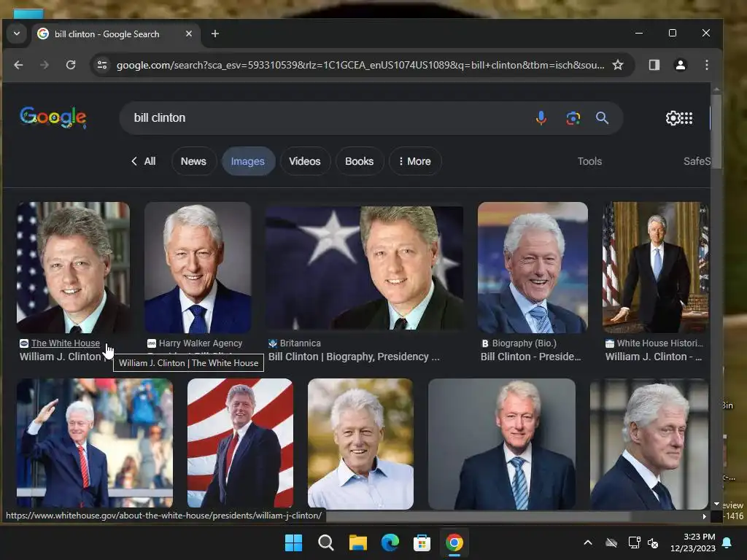Screen dimensions: 747x560
Task: Follow The White House source link
Action: click(65, 343)
